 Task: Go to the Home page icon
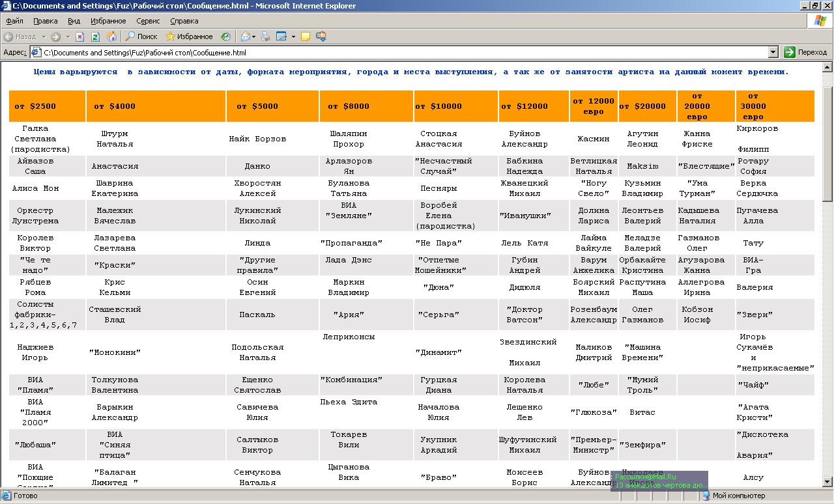pos(111,36)
